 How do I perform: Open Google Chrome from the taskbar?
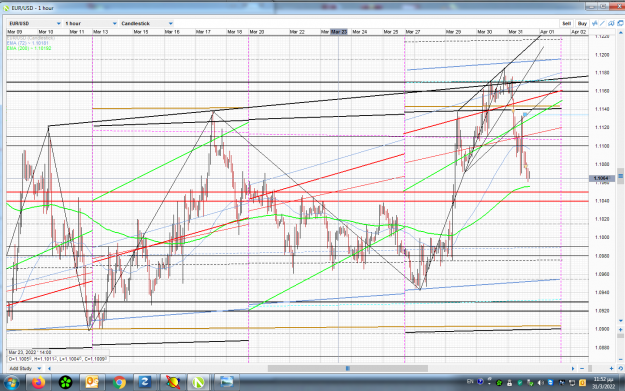(119, 383)
